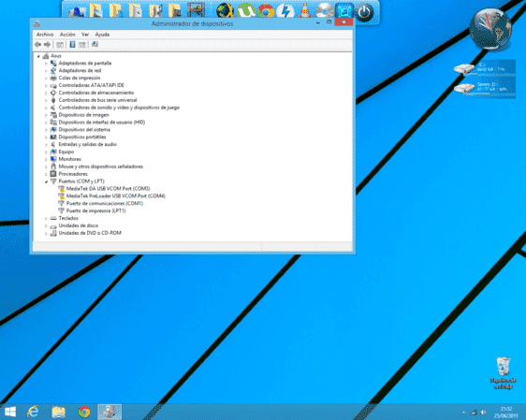Click the volume icon in system tray
Screen dimensions: 526x420
click(483, 413)
